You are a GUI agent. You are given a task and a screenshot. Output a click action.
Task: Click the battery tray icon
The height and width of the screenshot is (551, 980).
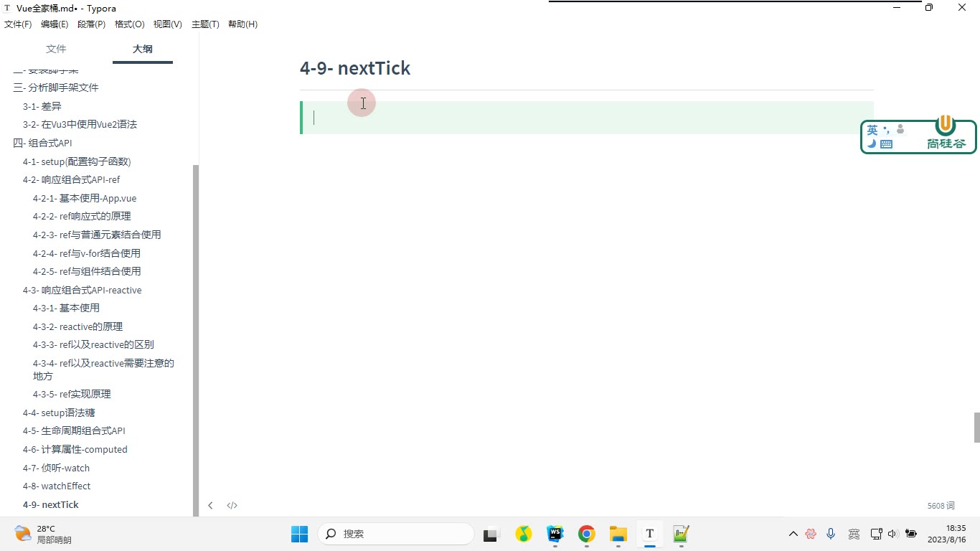(x=911, y=534)
